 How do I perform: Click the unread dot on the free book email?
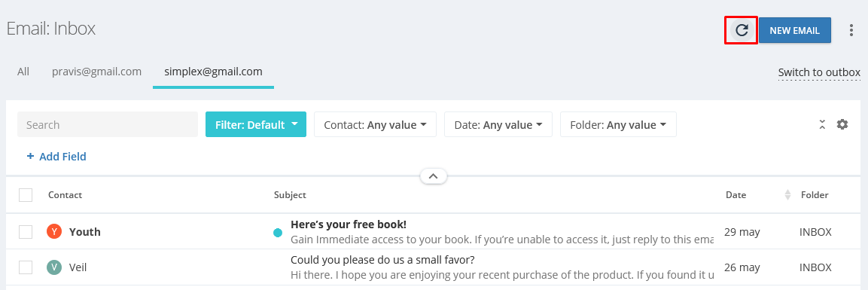(x=278, y=233)
